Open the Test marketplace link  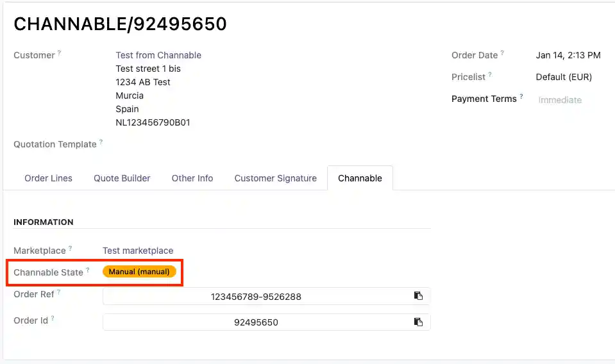click(138, 251)
